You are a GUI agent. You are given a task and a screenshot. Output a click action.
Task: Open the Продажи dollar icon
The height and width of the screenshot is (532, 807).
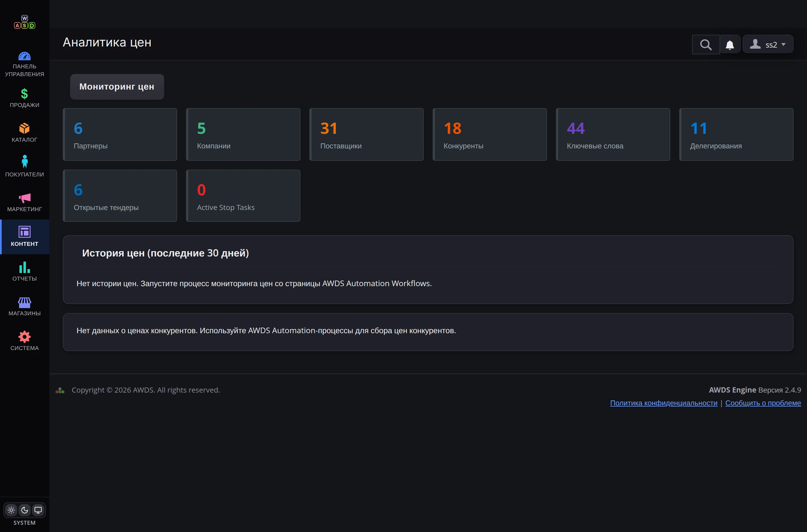[24, 94]
